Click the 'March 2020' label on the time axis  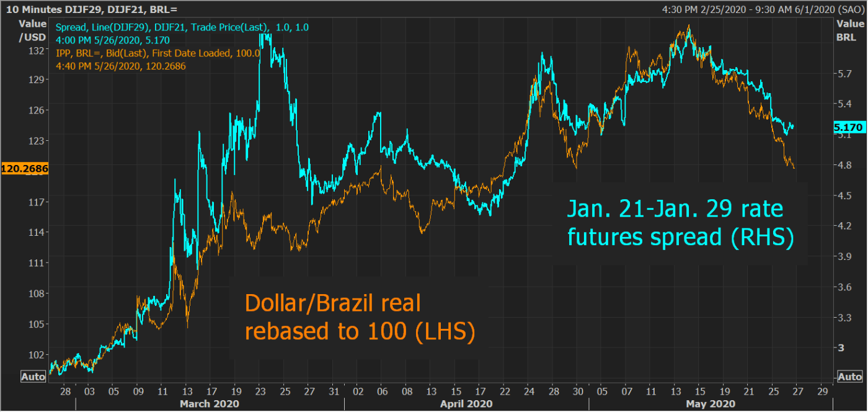point(208,404)
